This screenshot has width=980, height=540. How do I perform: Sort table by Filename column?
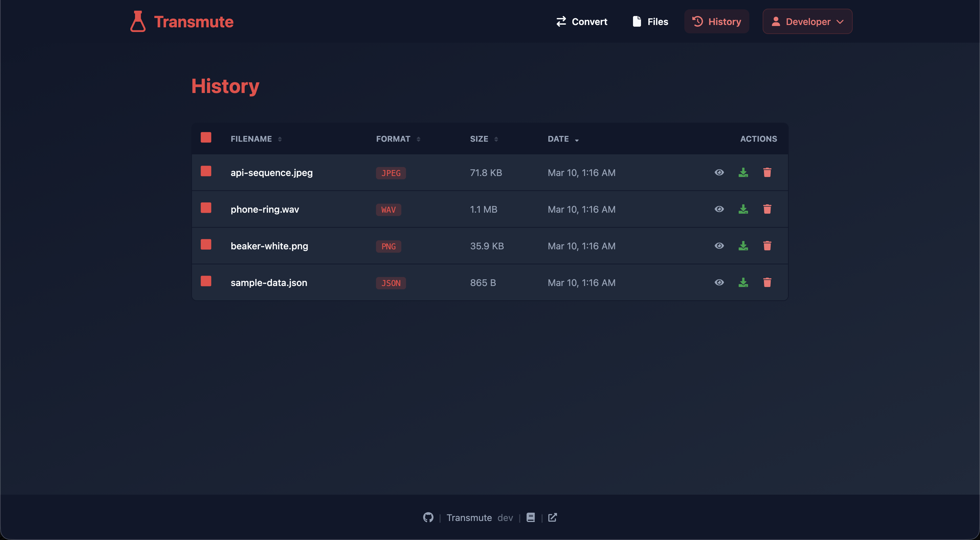(x=256, y=139)
